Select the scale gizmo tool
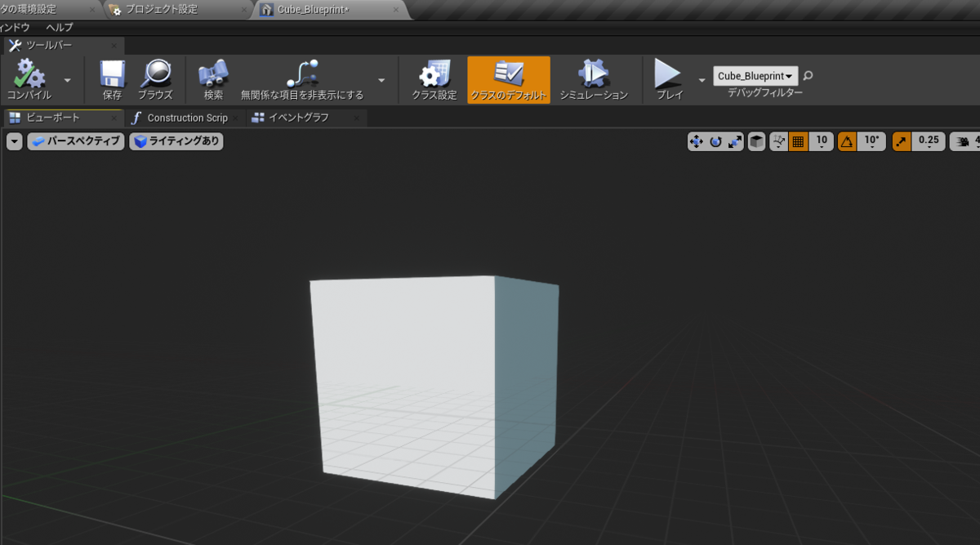980x545 pixels. [735, 141]
